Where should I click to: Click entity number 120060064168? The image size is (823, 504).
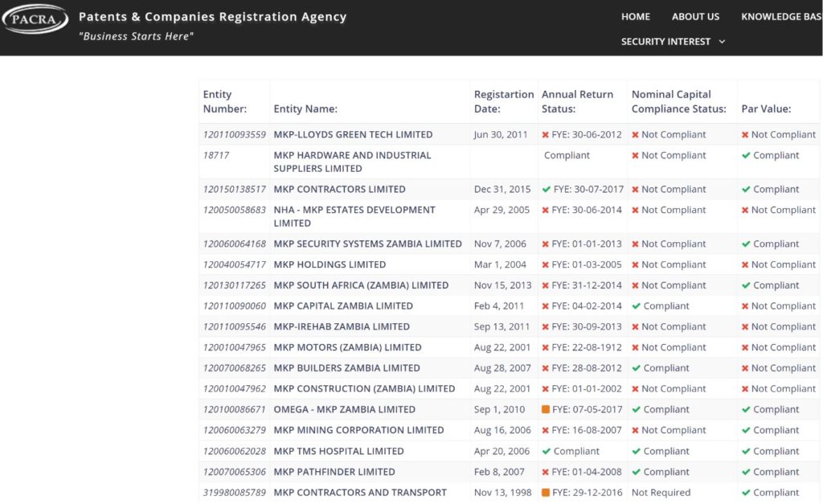235,244
